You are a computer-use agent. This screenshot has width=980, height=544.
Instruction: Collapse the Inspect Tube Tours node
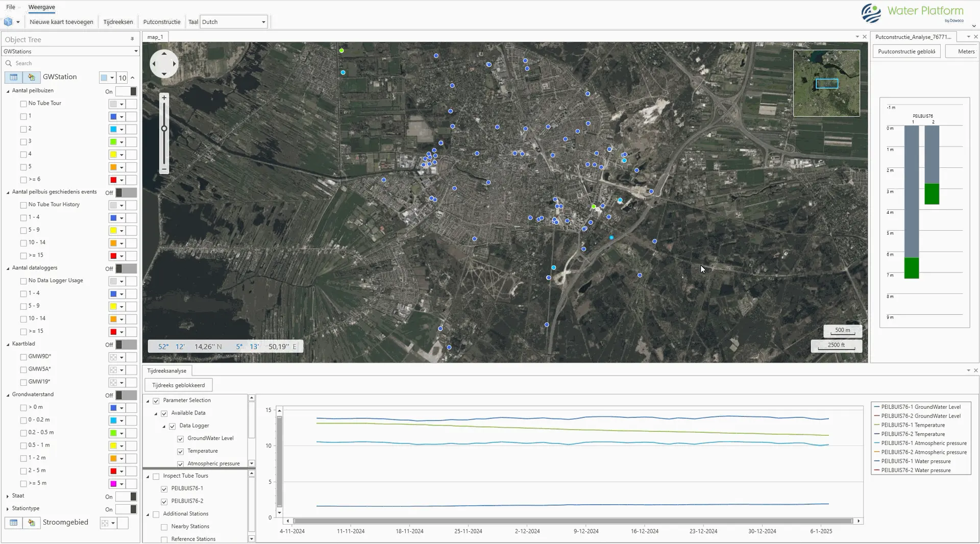point(148,477)
